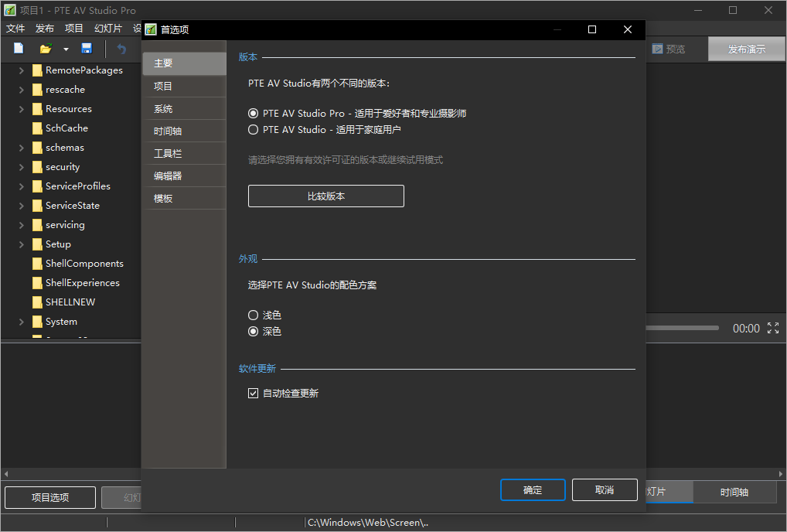Select the PTE AV Studio Pro edition radio button
Viewport: 787px width, 532px height.
click(253, 112)
